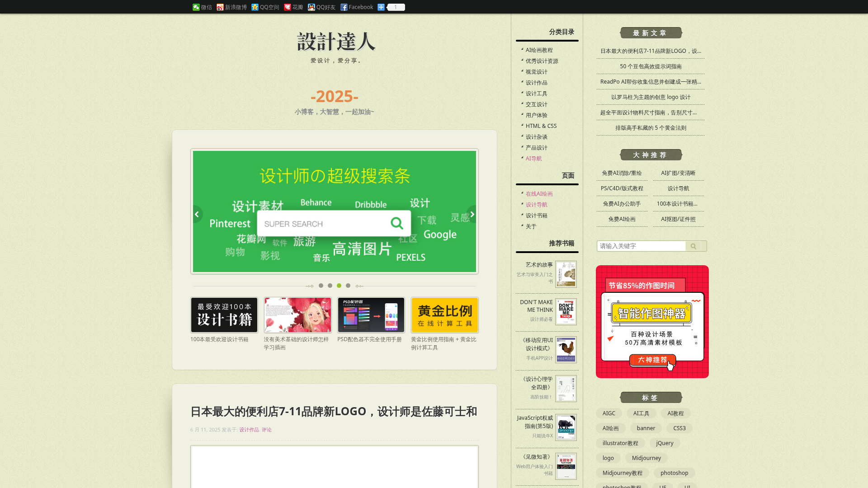The image size is (868, 488).
Task: Open 设计心理学全四册 book cover
Action: [566, 389]
